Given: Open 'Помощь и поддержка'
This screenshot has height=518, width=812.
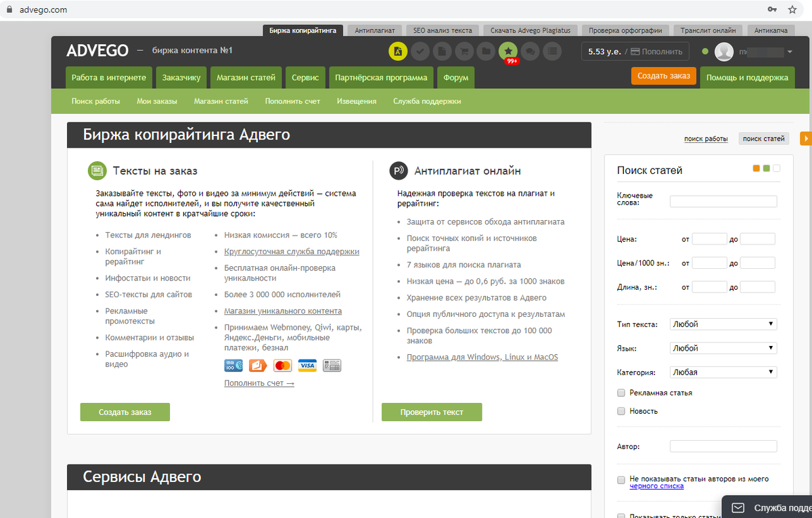Looking at the screenshot, I should (x=747, y=78).
